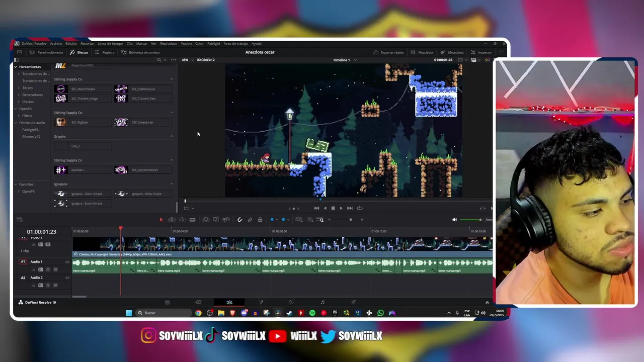Toggle position lock padlock icon
Viewport: 644px width, 362px height.
[x=260, y=220]
